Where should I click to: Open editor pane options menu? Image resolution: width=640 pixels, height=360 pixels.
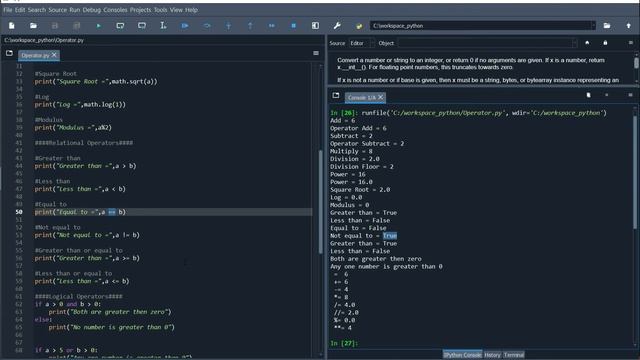click(316, 53)
